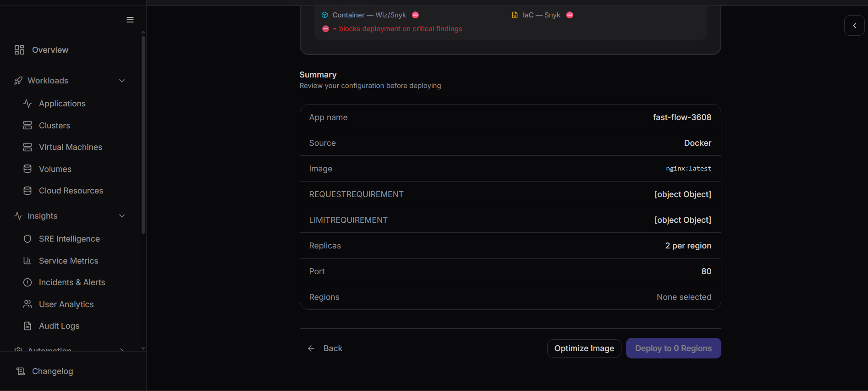
Task: Click the Overview grid icon
Action: [x=19, y=50]
